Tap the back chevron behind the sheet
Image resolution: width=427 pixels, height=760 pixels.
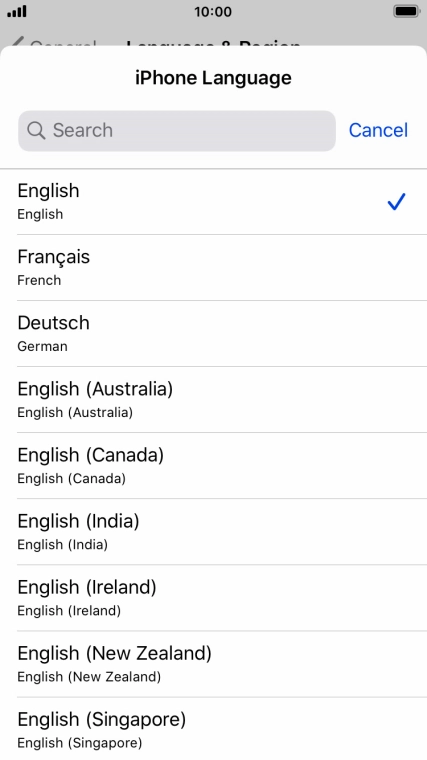[17, 43]
